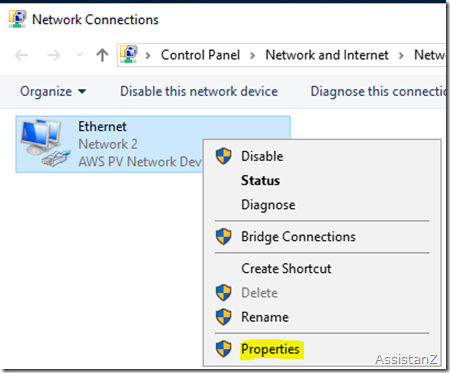Expand the chevron after Control Panel
The height and width of the screenshot is (373, 450).
tap(253, 55)
